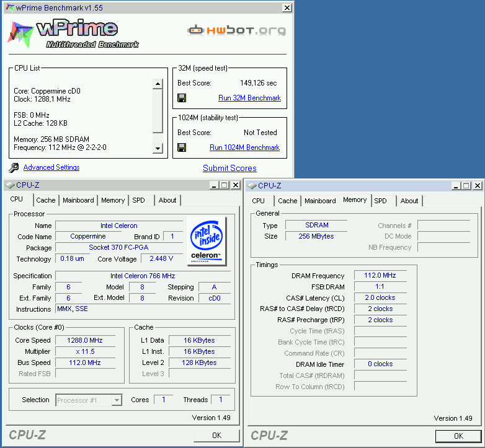Click the HWBOT.org logo
The height and width of the screenshot is (448, 485).
[x=237, y=30]
